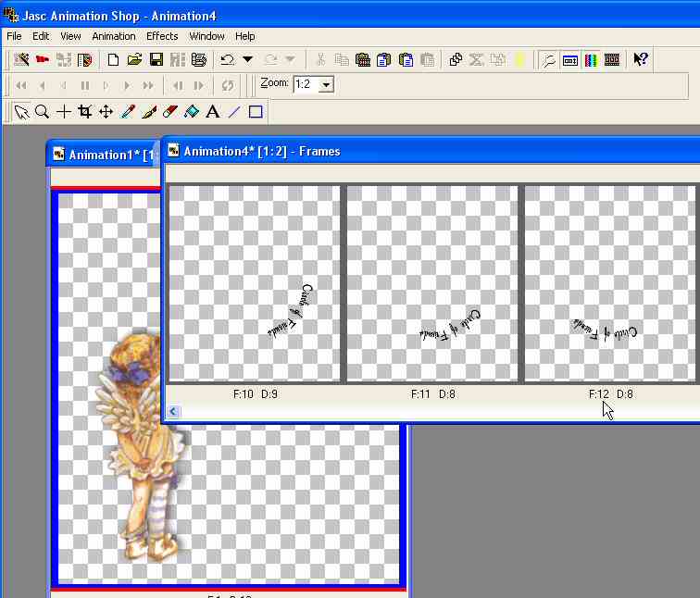Screen dimensions: 700x598
Task: Select frame F:12 thumbnail
Action: pyautogui.click(x=610, y=283)
